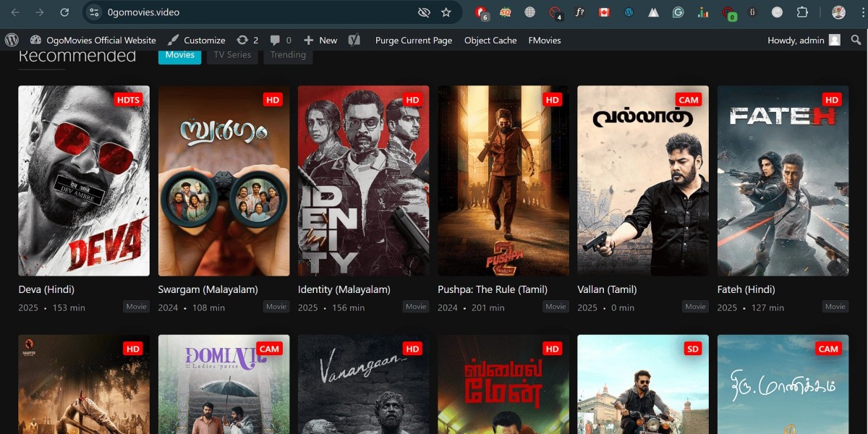
Task: Click the Movie tag under Fateh
Action: [835, 307]
